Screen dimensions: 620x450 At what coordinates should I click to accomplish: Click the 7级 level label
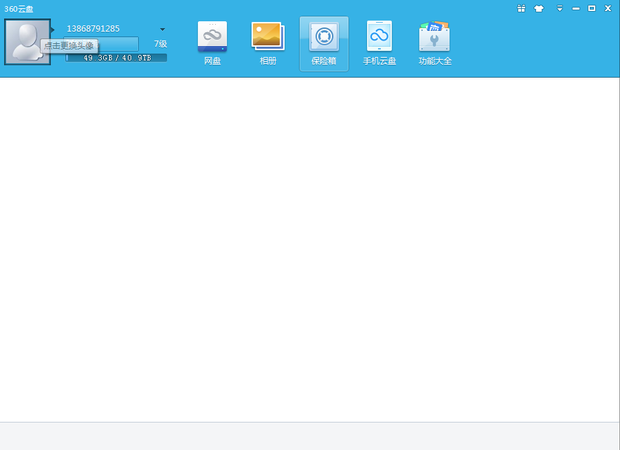click(160, 44)
